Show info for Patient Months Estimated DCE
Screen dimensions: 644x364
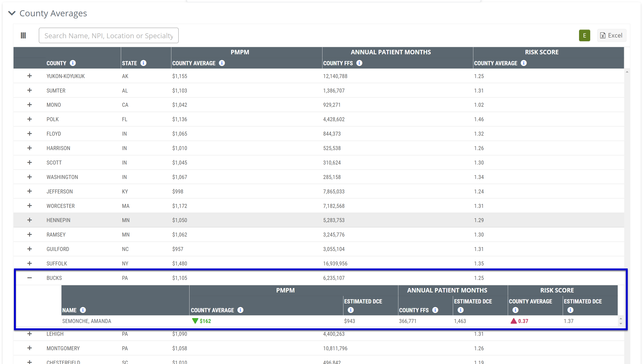tap(461, 310)
